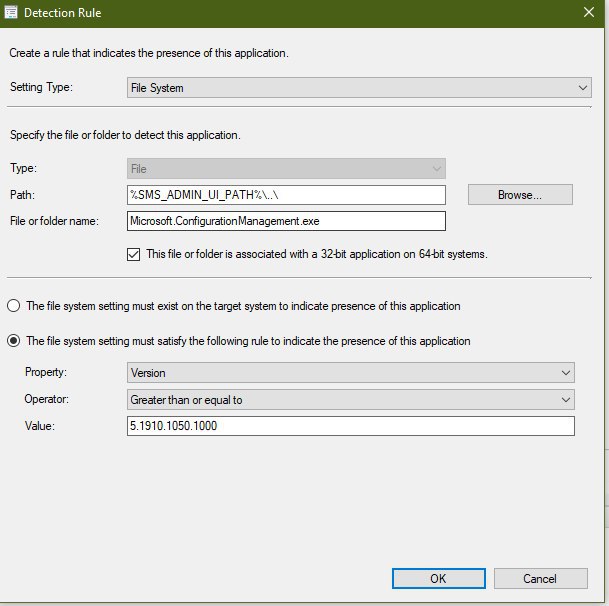This screenshot has height=606, width=609.
Task: Click the 'Path:' label
Action: click(x=22, y=195)
